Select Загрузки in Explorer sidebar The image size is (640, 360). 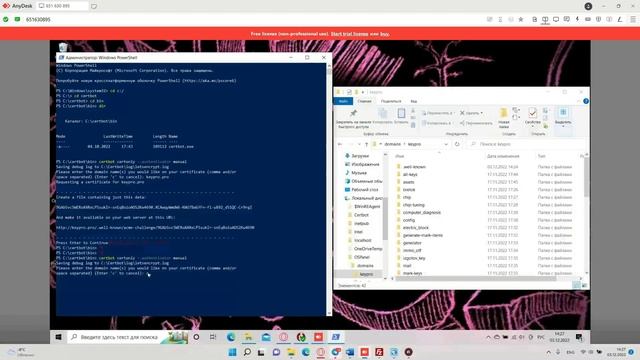357,156
